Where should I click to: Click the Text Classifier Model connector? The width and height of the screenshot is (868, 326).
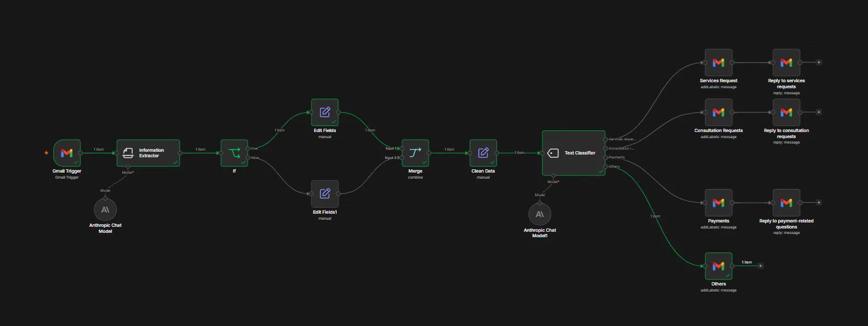[553, 176]
